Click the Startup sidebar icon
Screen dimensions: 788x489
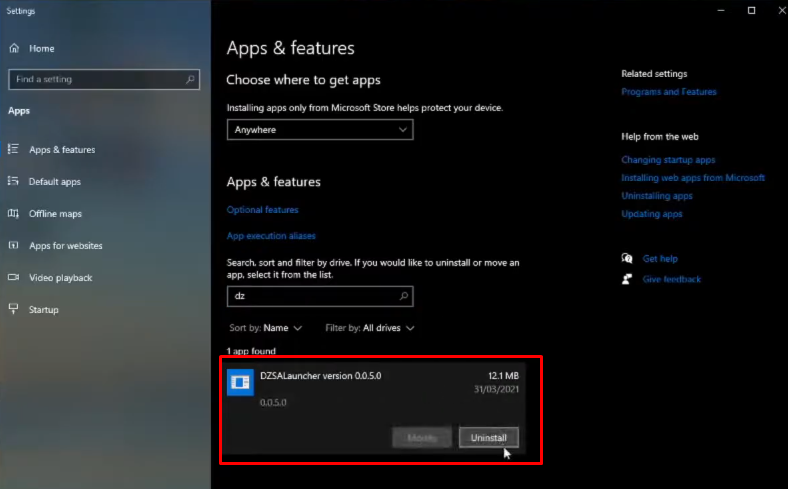(13, 309)
